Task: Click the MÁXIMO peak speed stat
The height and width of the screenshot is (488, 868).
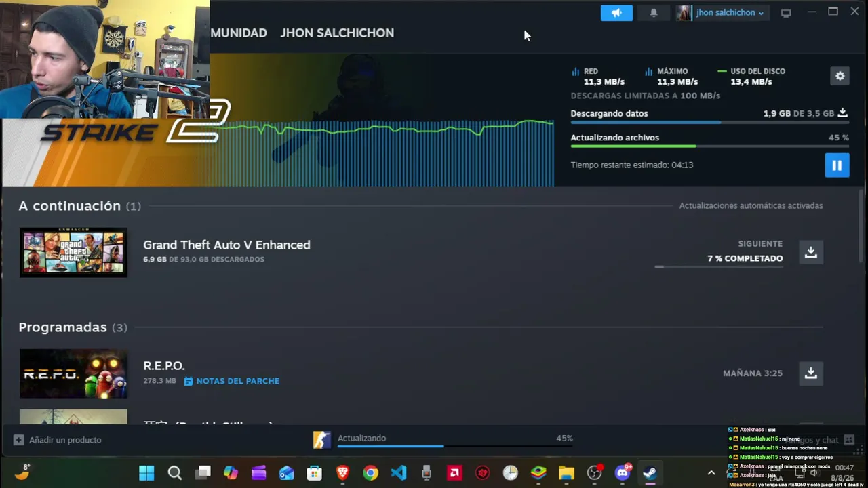Action: (x=671, y=76)
